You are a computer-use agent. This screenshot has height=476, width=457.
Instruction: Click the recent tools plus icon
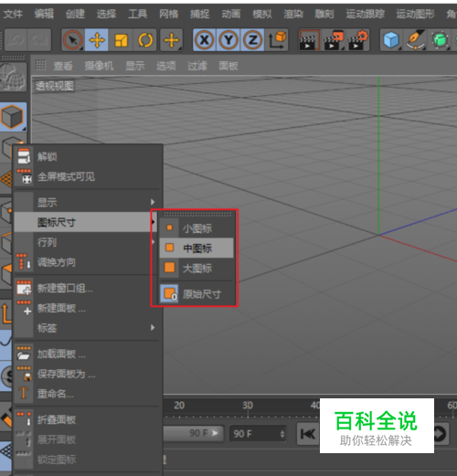point(172,40)
